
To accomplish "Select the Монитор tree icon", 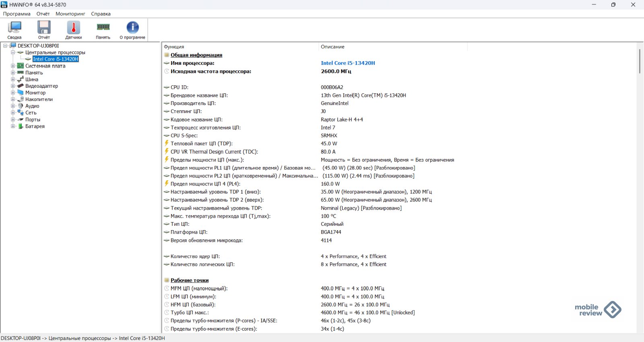I will (21, 93).
